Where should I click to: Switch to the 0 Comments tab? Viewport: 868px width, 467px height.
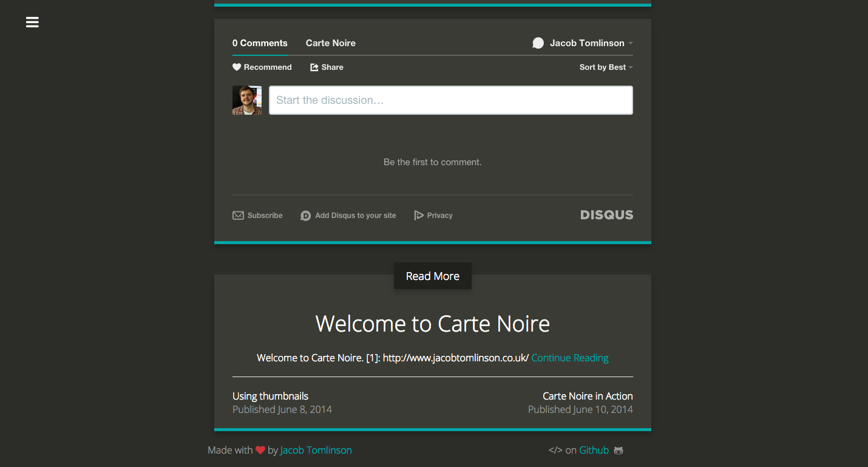click(260, 43)
